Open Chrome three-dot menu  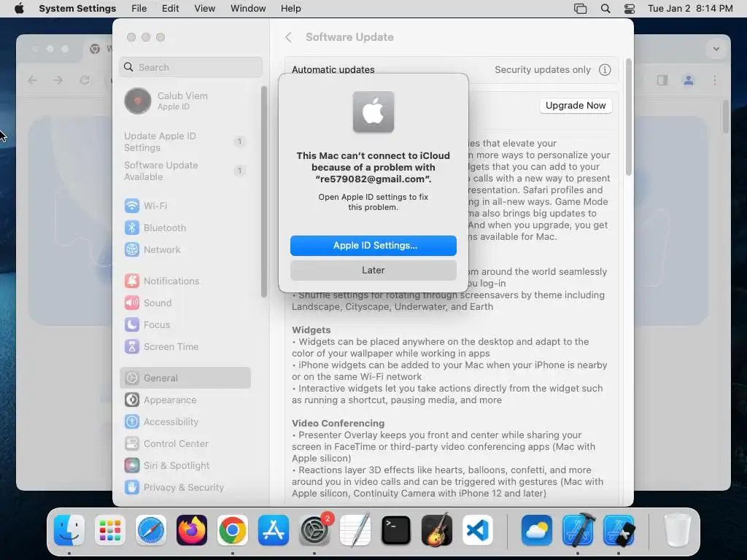tap(715, 80)
